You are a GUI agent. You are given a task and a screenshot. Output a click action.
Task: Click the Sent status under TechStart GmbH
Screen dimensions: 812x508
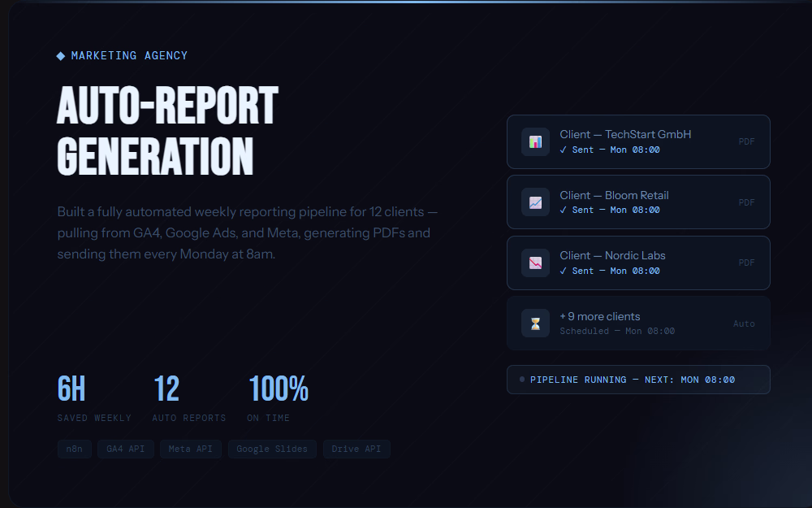(610, 150)
